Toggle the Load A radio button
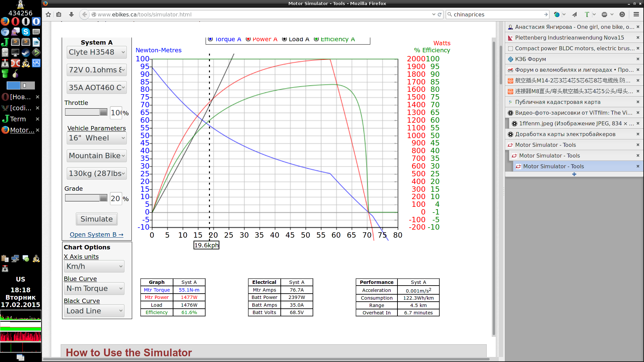 point(284,39)
